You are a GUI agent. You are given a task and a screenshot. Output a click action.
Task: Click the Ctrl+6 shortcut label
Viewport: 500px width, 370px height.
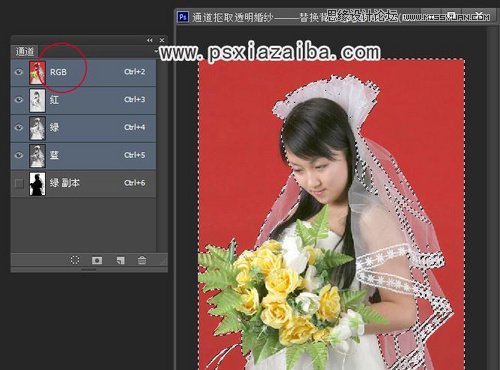tap(135, 183)
